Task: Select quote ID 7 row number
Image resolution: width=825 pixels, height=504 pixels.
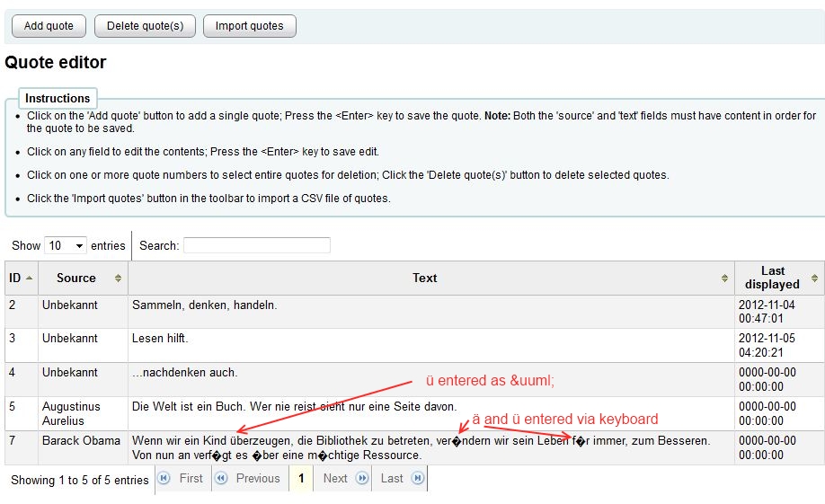Action: [x=13, y=440]
